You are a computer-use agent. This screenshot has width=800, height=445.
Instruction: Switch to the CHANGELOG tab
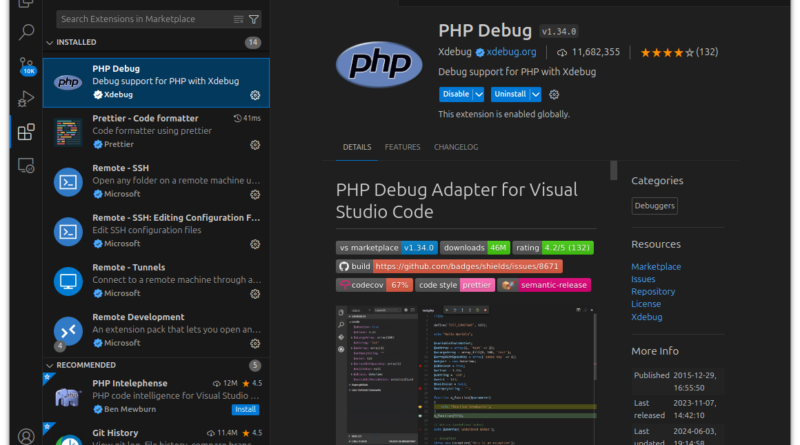click(456, 147)
